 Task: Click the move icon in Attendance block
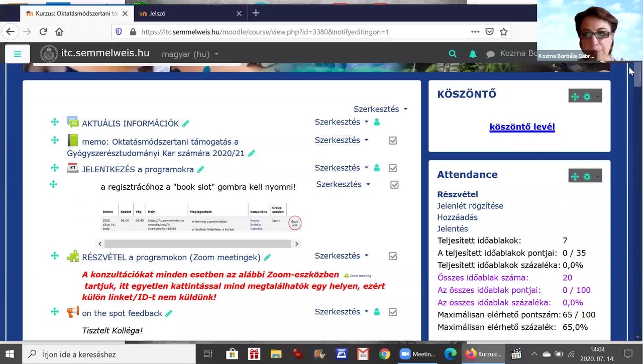tap(575, 177)
